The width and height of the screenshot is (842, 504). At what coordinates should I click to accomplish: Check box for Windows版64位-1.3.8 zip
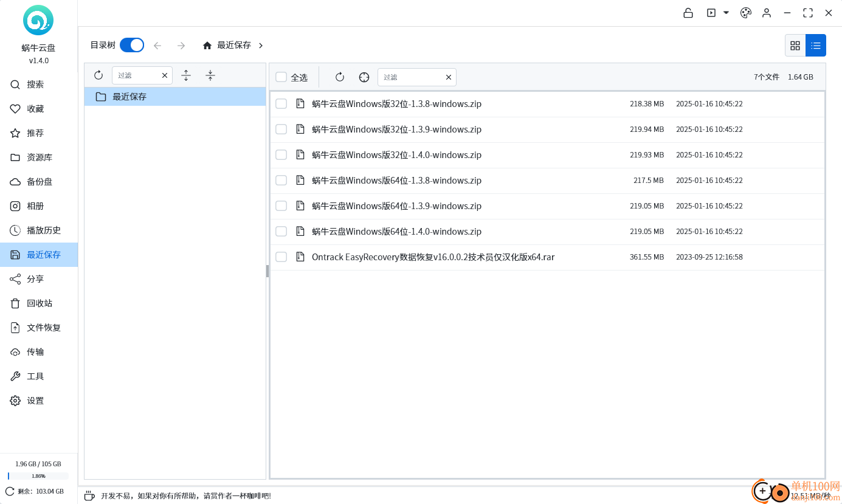(281, 181)
